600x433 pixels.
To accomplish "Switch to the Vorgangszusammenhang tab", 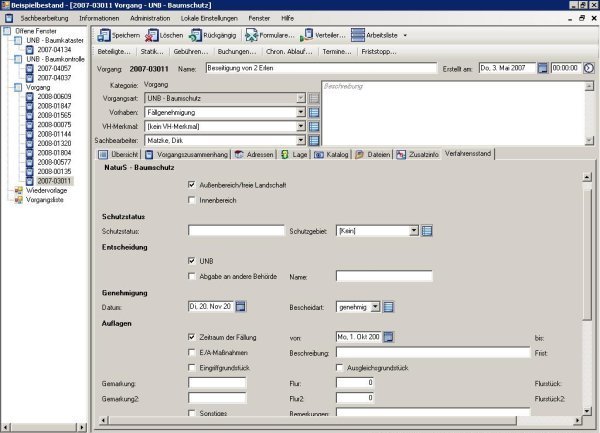I will click(x=187, y=155).
